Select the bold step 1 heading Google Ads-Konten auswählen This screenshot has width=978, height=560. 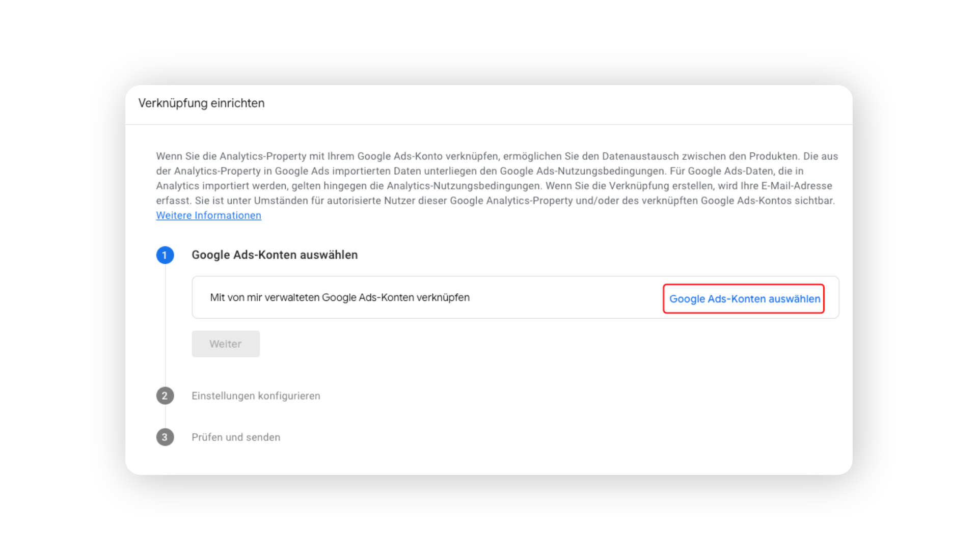tap(275, 255)
